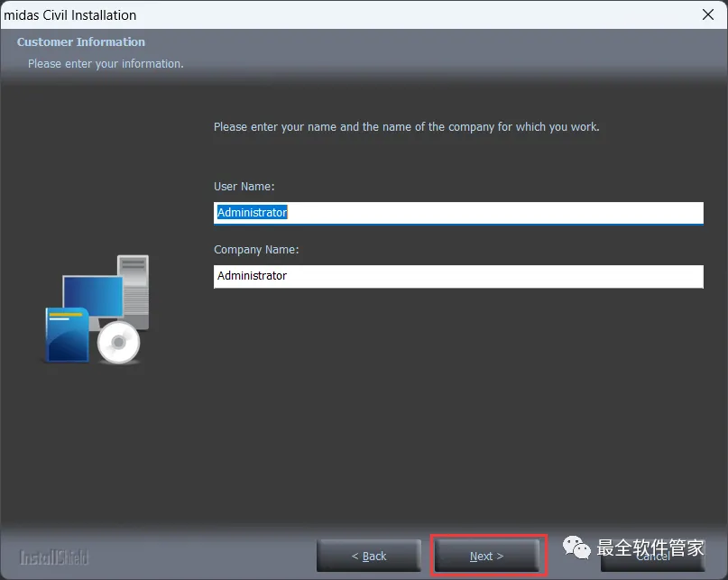Go back with the Back button
728x580 pixels.
(369, 556)
